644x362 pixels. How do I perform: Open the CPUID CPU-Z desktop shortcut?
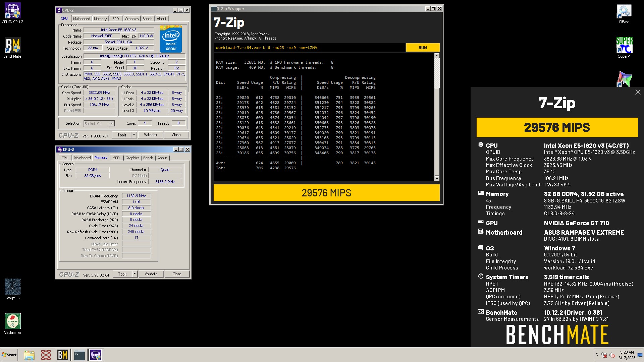pos(12,13)
